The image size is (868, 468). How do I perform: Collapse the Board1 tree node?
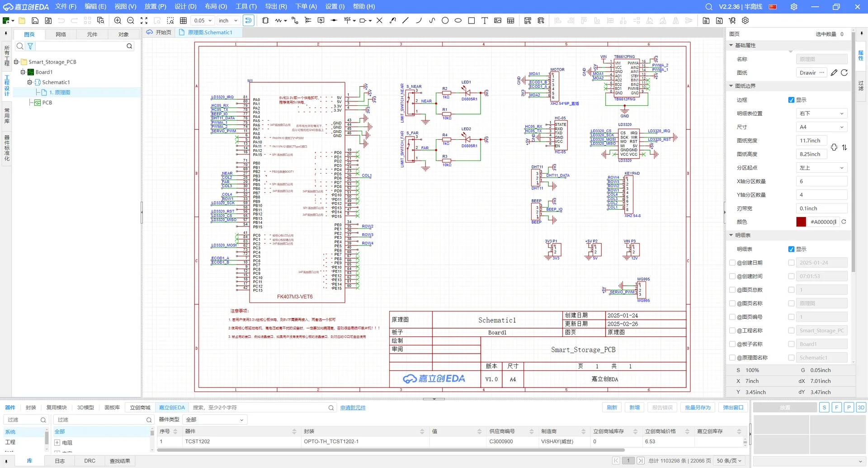point(22,72)
